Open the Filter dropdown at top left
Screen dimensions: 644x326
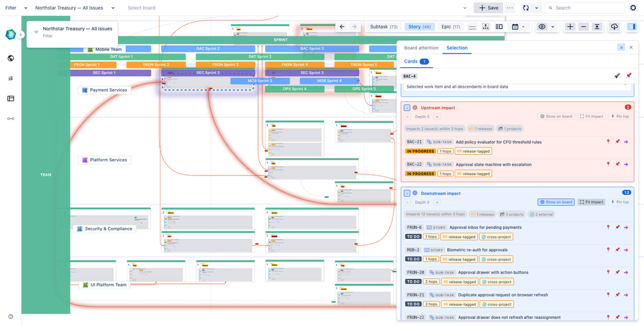click(16, 8)
